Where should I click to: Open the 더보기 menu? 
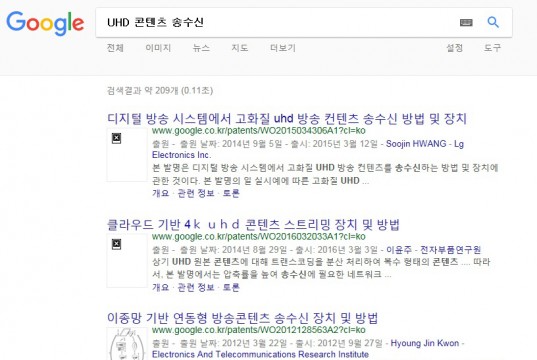click(283, 48)
